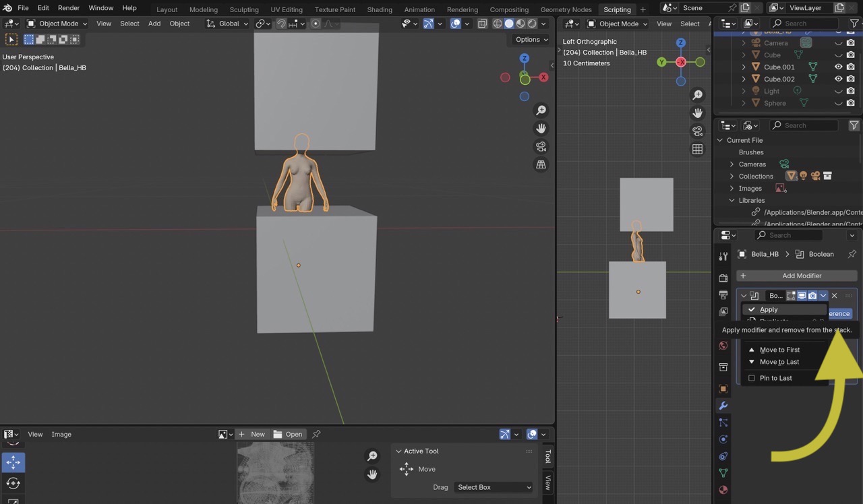Toggle X-ray display in main viewport header
This screenshot has width=863, height=504.
[x=482, y=24]
